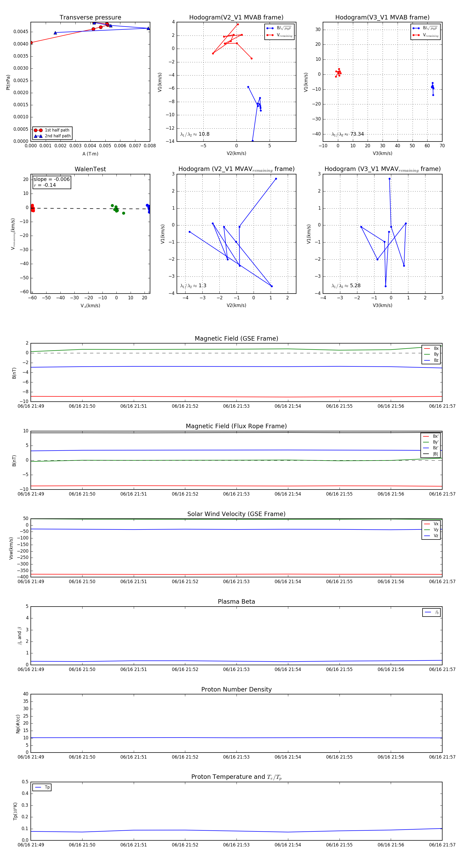473x868 pixels.
Task: Click the eigenvalue ratio "≈ 73.34" annotation
Action: click(348, 134)
